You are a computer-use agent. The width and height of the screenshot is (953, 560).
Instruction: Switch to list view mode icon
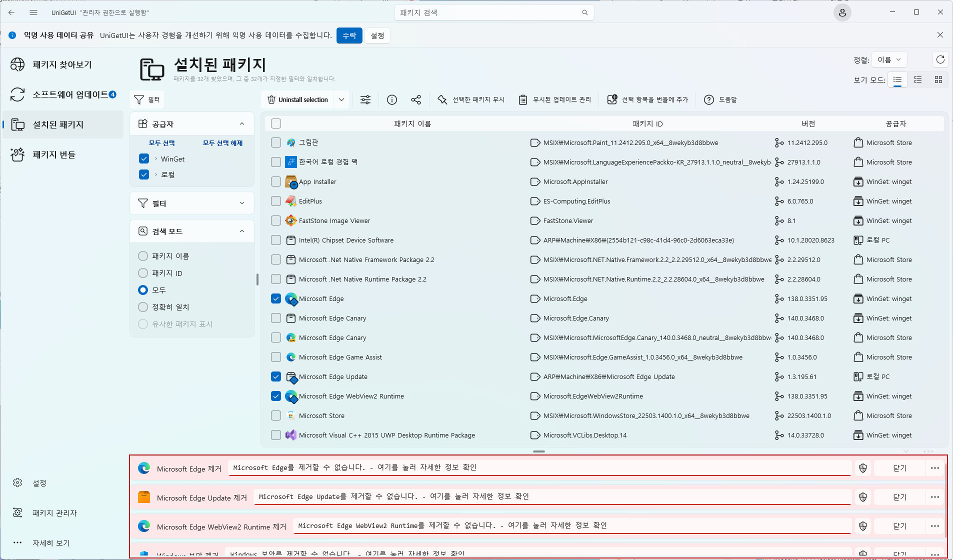[897, 79]
